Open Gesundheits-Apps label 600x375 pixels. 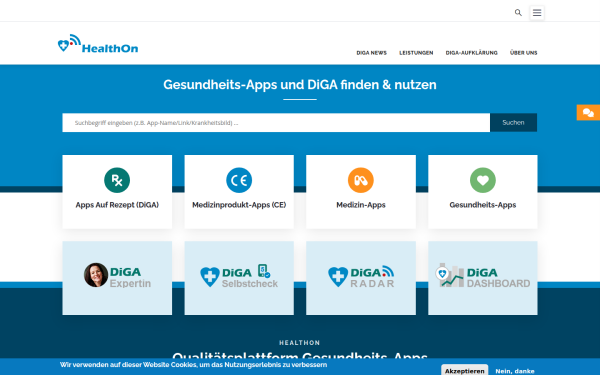tap(483, 205)
